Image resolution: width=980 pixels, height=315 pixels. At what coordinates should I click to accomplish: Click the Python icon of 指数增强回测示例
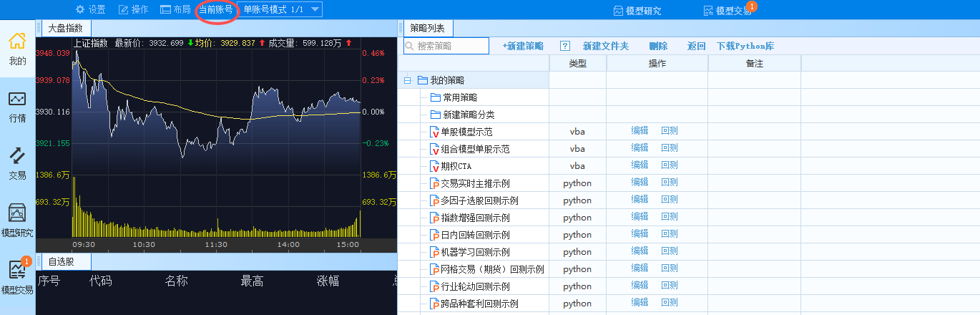point(433,218)
